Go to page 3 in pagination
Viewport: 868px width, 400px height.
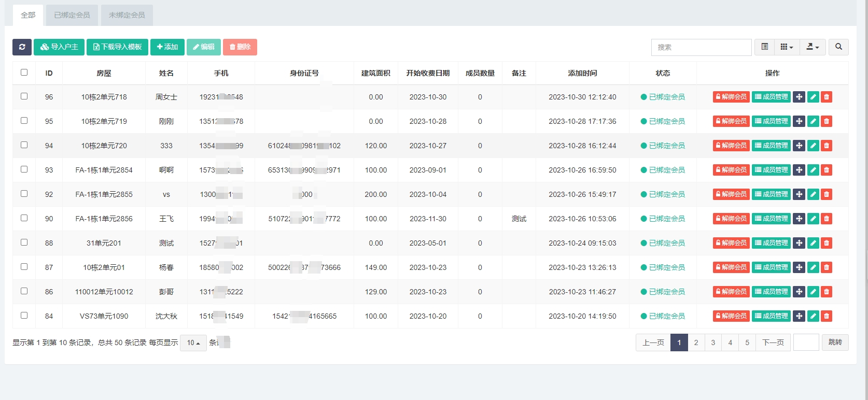pos(713,342)
